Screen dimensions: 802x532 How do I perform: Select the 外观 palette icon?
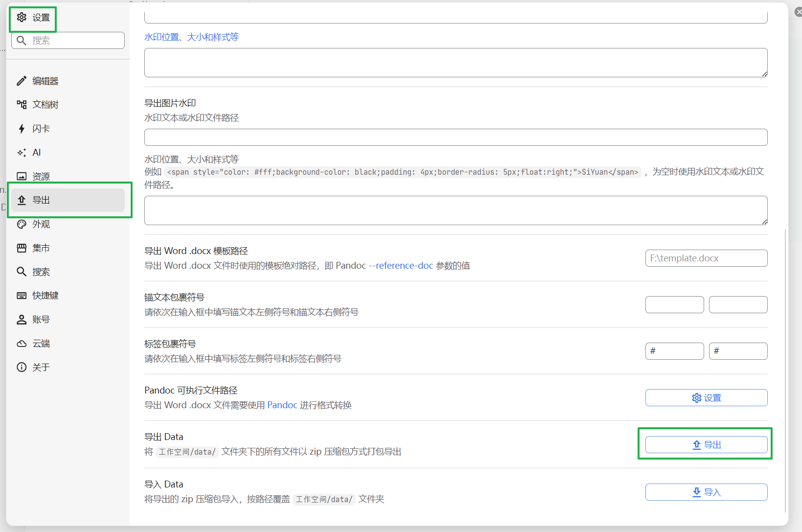coord(22,224)
